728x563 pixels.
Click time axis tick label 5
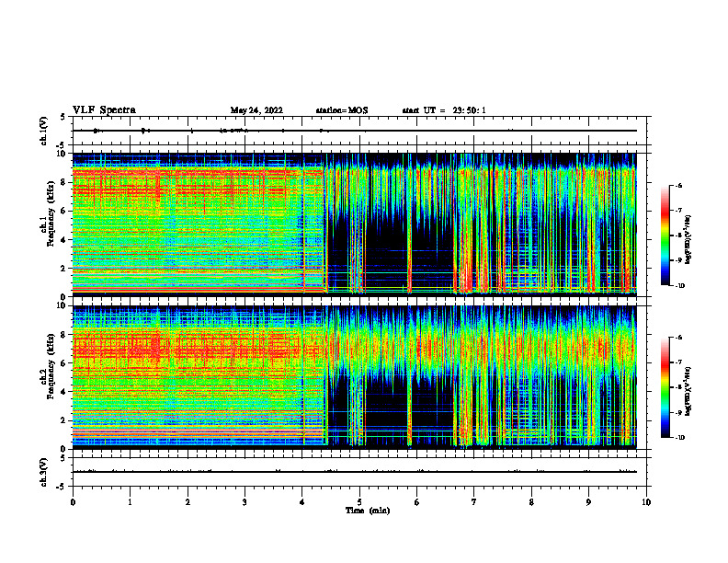pos(359,502)
